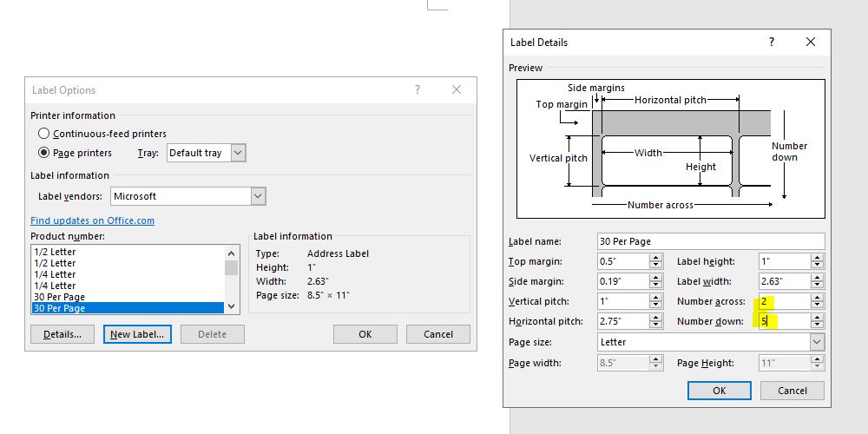Click the Side margin spinner arrows

656,281
